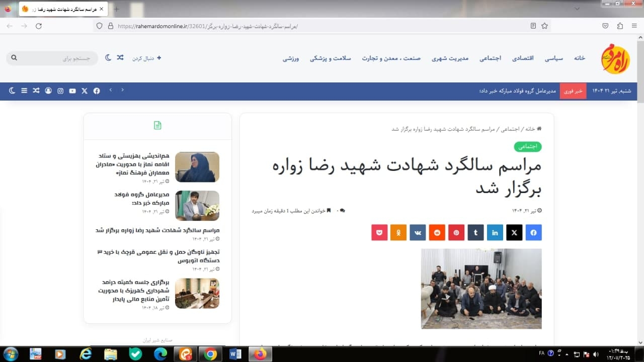The image size is (644, 362).
Task: Open Firefox Pocket save button
Action: [605, 26]
